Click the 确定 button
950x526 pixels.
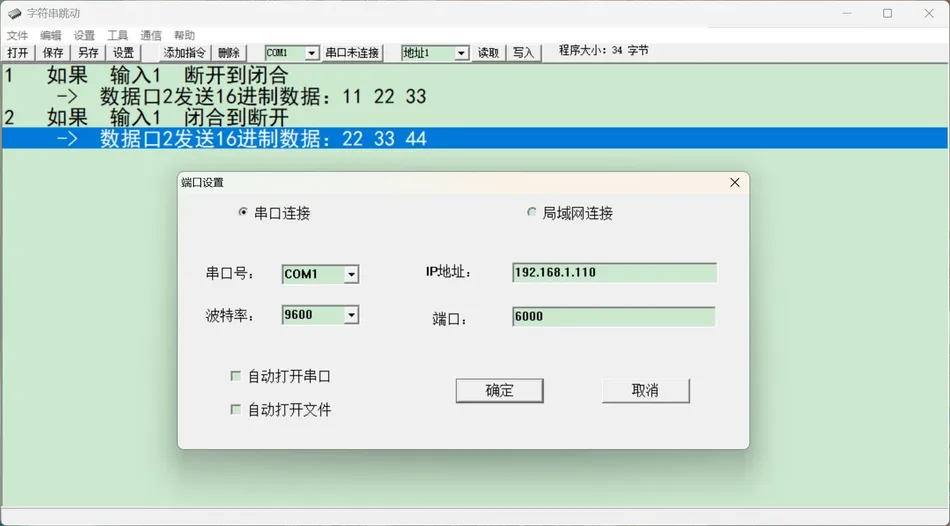click(499, 390)
